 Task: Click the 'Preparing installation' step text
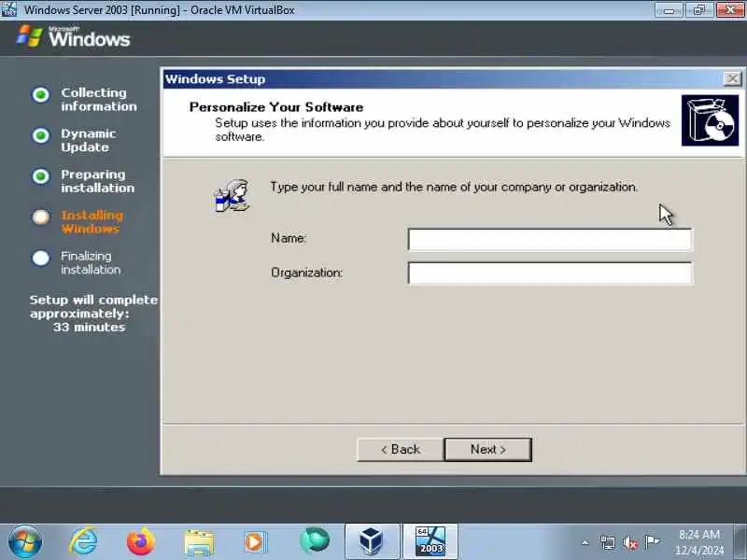pos(98,181)
